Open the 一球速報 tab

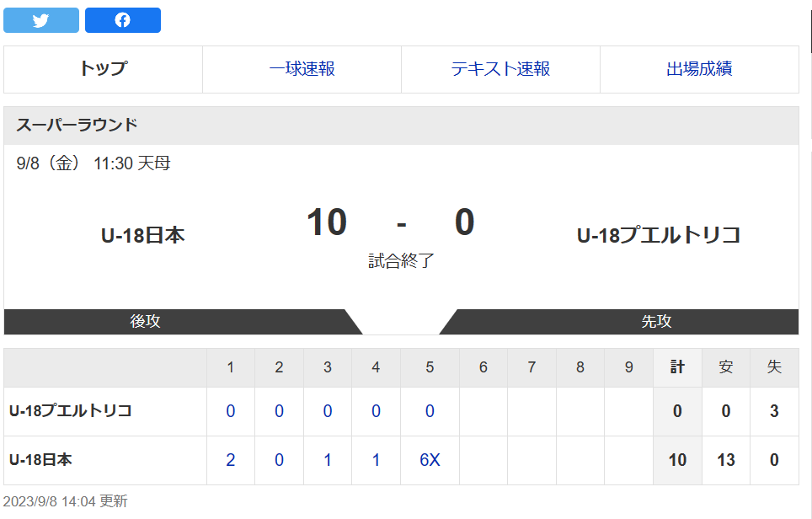tap(302, 69)
